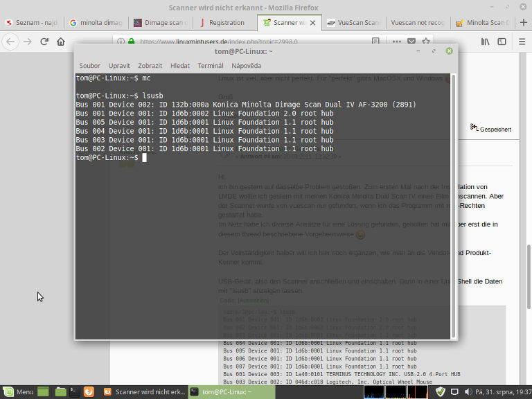
Task: Click the terminal prompt cursor line
Action: [112, 157]
